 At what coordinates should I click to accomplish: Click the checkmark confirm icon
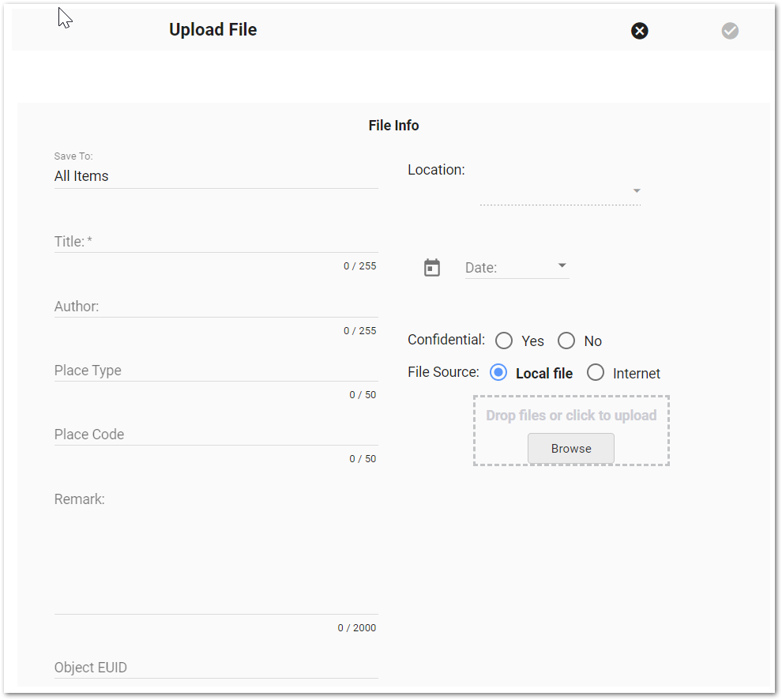click(x=730, y=31)
